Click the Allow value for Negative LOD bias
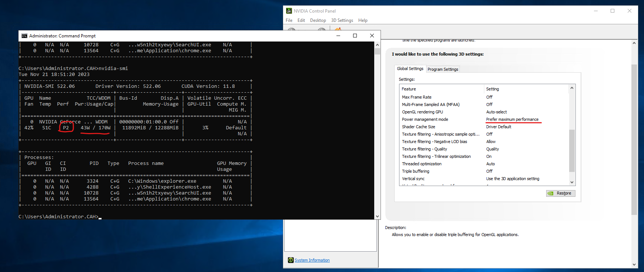644x272 pixels. [491, 142]
